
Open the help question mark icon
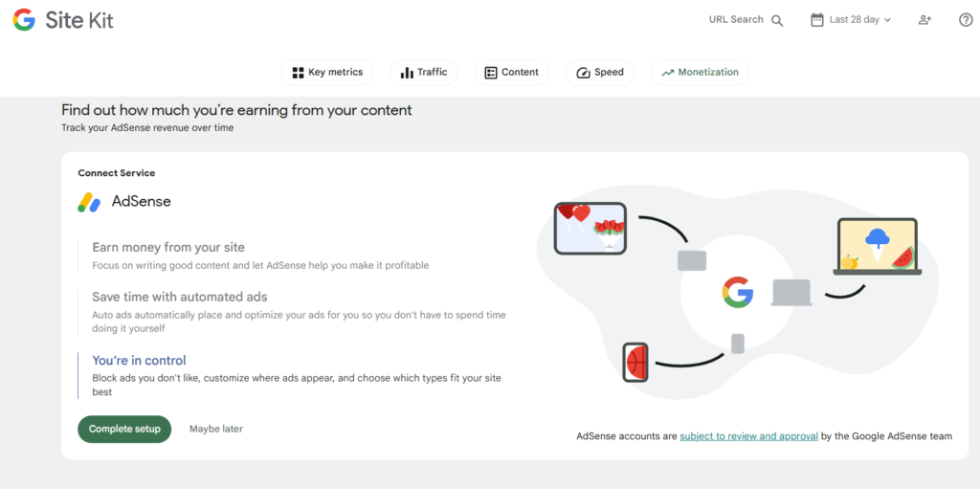[x=966, y=20]
